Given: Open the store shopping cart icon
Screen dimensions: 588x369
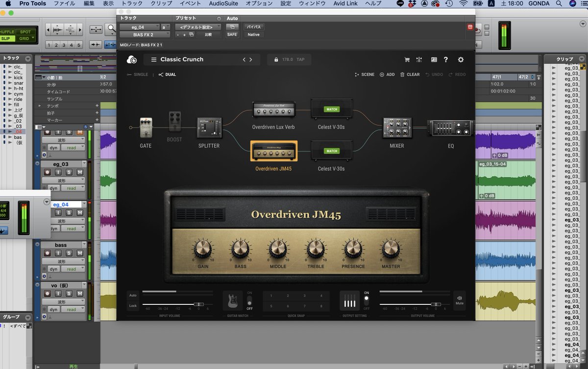Looking at the screenshot, I should click(x=407, y=60).
